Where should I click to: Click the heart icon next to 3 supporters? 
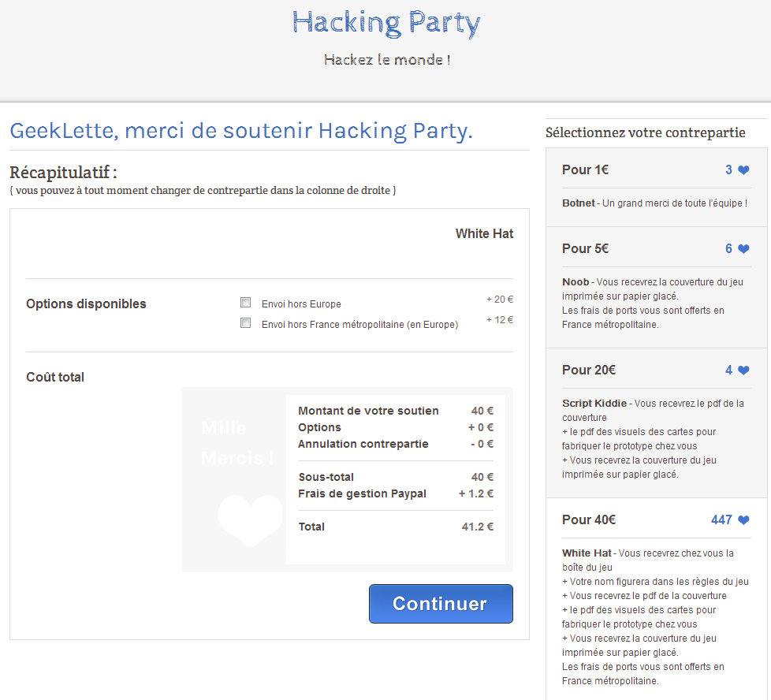743,170
